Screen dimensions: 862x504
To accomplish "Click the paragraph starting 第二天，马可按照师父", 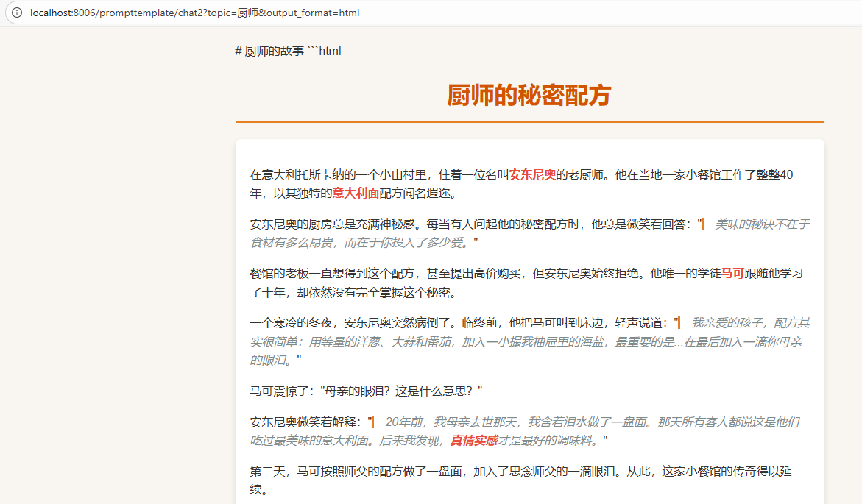I will point(521,480).
